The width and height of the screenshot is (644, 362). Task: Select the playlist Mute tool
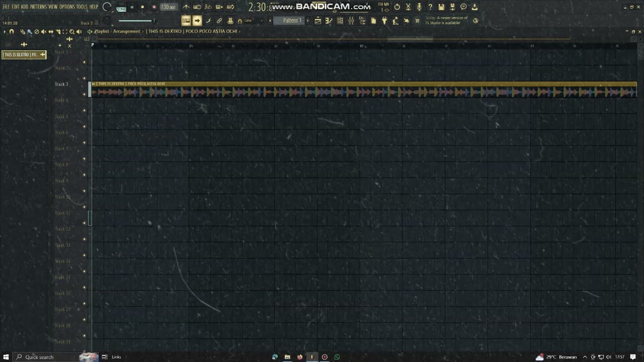[44, 32]
